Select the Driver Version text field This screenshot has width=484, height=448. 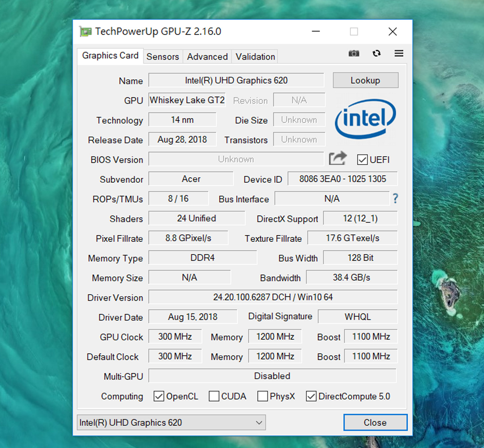[x=273, y=297]
